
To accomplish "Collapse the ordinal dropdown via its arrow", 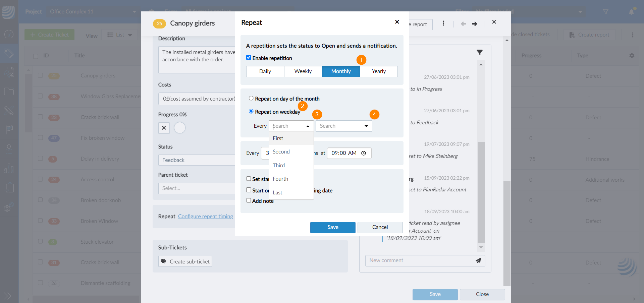I will point(308,126).
